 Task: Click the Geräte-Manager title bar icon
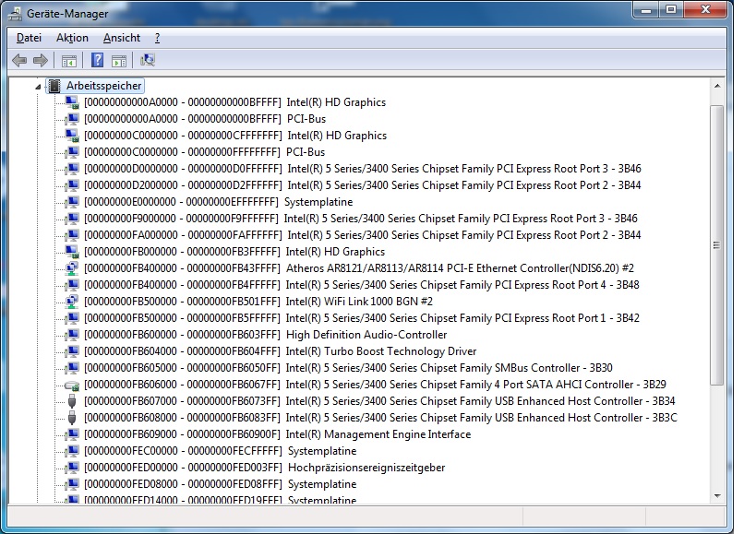point(16,14)
